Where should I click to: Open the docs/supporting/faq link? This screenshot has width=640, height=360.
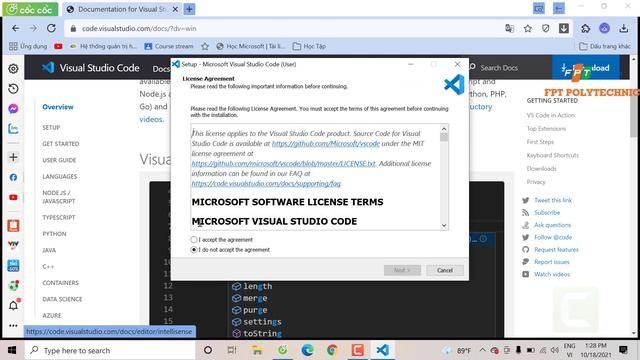[x=266, y=184]
